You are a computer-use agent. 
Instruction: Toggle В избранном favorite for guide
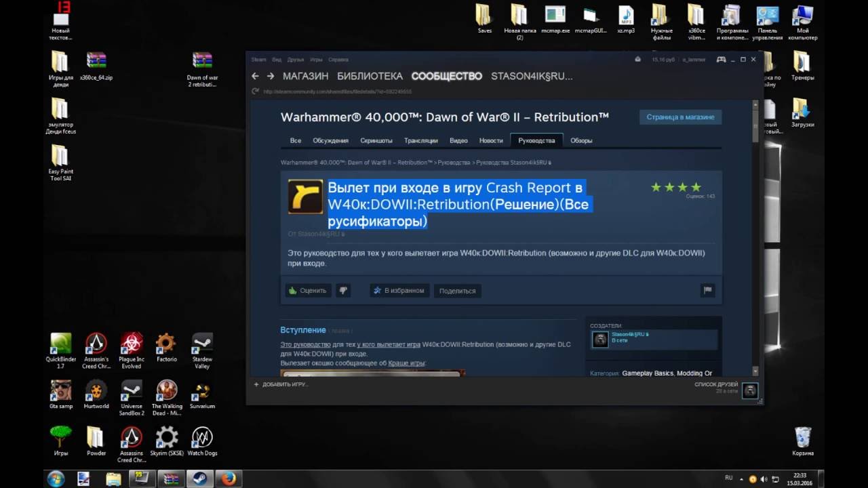(x=399, y=290)
